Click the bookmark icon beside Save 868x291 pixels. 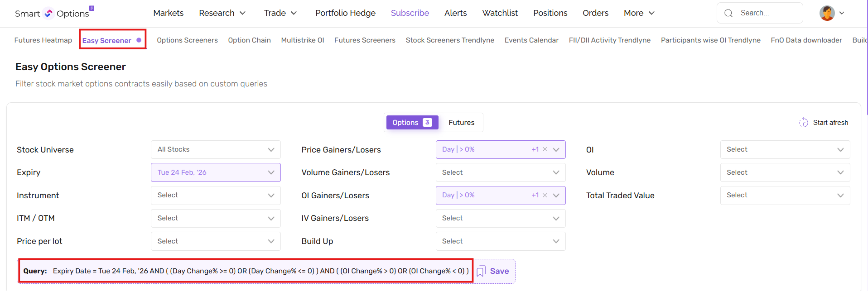coord(481,271)
